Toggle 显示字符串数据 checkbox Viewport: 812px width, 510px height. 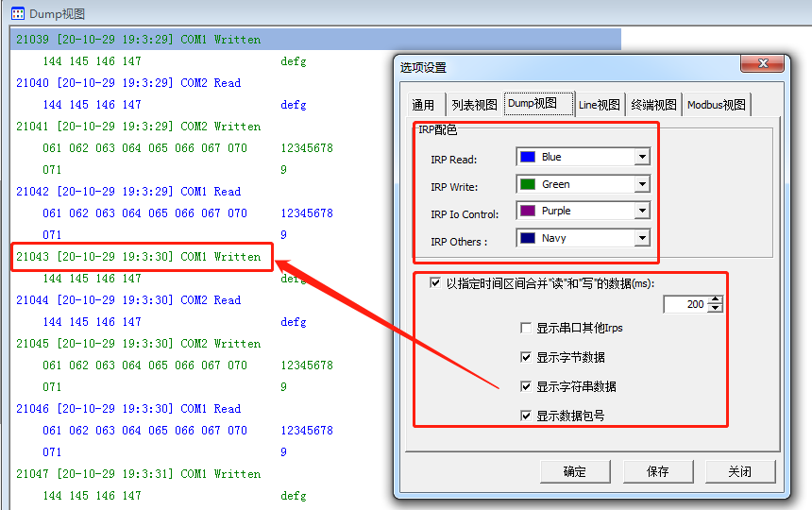(x=526, y=387)
